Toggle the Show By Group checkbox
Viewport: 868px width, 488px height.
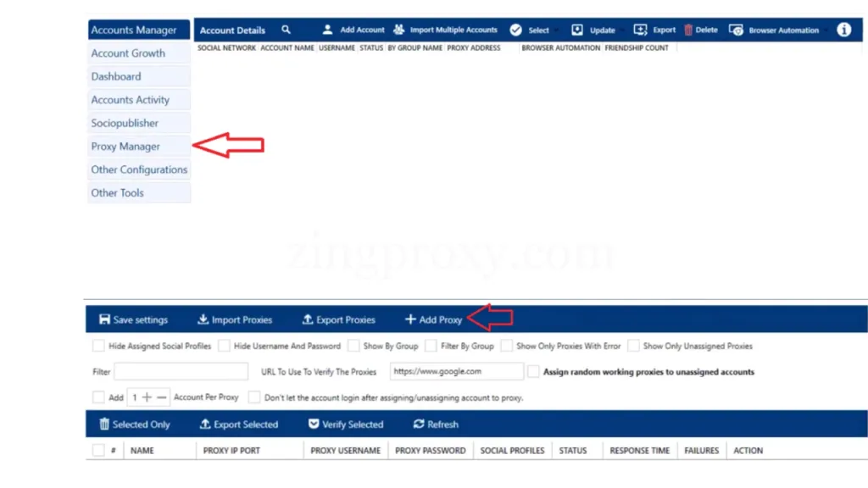(x=353, y=346)
